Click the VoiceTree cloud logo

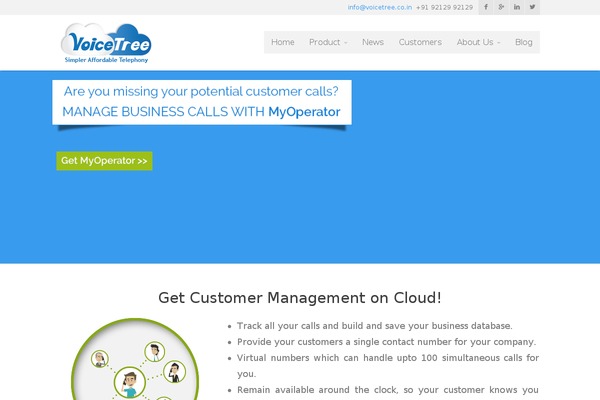click(106, 43)
